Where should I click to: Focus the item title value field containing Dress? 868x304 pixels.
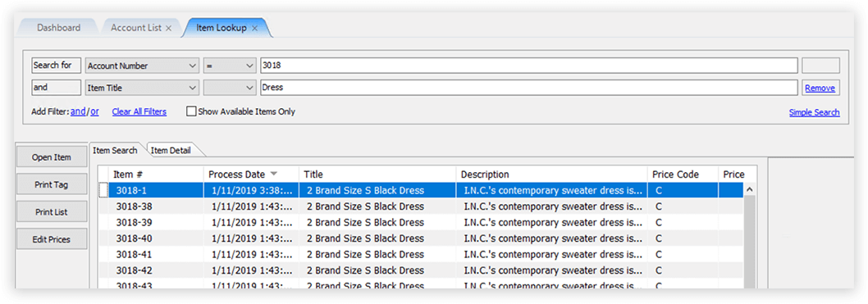pos(528,88)
